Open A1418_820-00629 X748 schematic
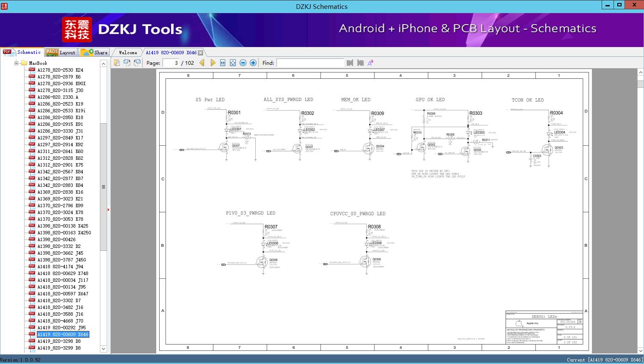644x364 pixels. [63, 273]
